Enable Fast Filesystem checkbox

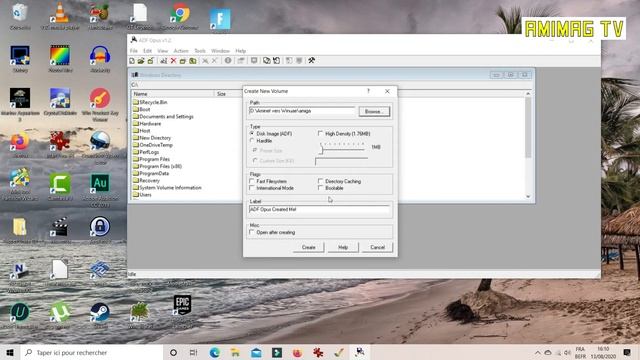click(x=252, y=181)
